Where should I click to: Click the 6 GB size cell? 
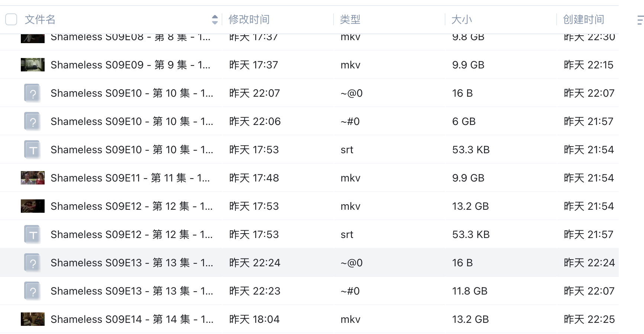tap(464, 121)
